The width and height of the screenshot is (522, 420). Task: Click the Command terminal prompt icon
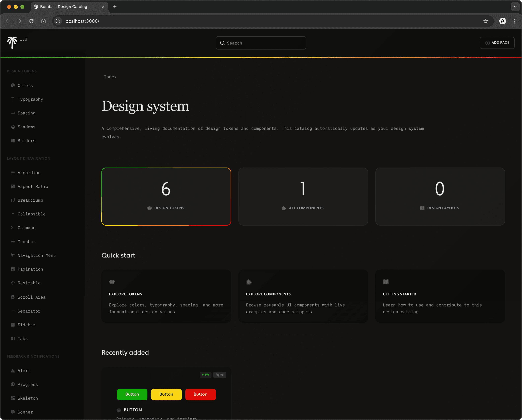pyautogui.click(x=13, y=228)
